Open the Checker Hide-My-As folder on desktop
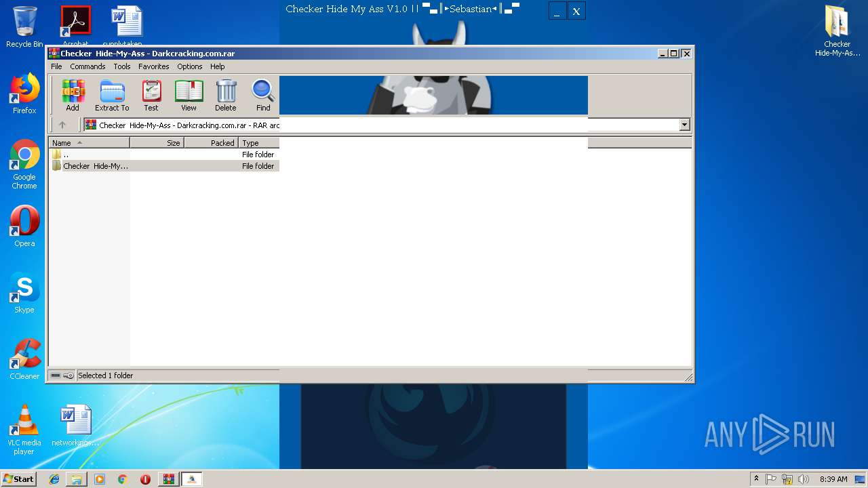Viewport: 868px width, 488px height. tap(837, 30)
